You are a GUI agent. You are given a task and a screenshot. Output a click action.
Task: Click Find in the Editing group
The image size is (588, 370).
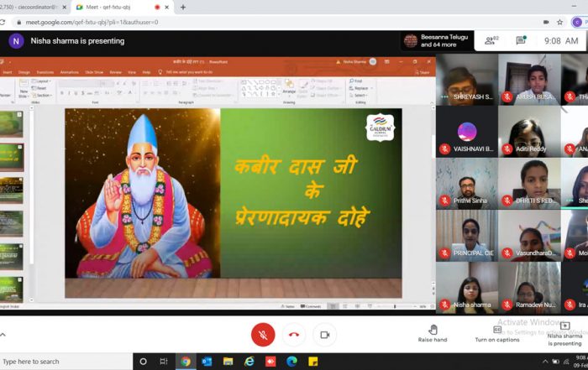coord(356,81)
